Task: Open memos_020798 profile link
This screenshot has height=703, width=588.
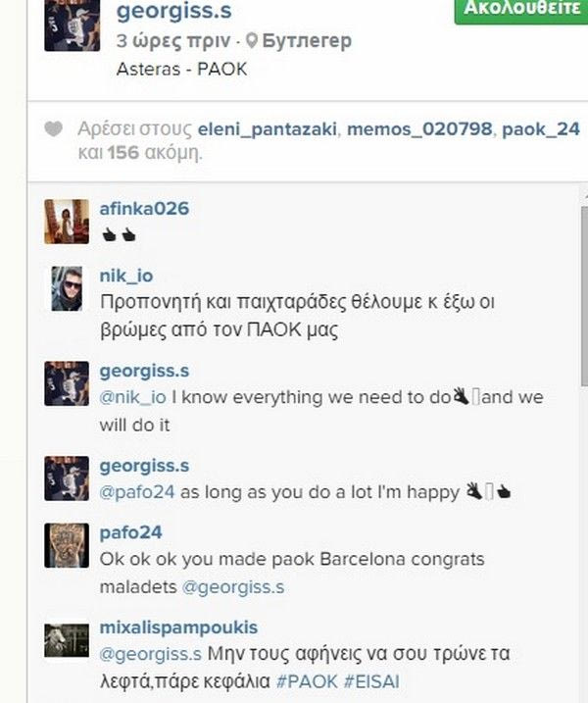Action: pos(419,129)
